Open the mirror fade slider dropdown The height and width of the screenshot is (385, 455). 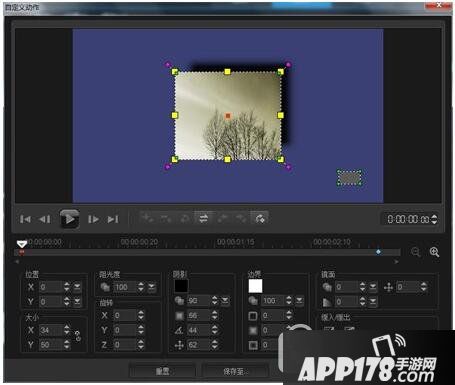[373, 302]
